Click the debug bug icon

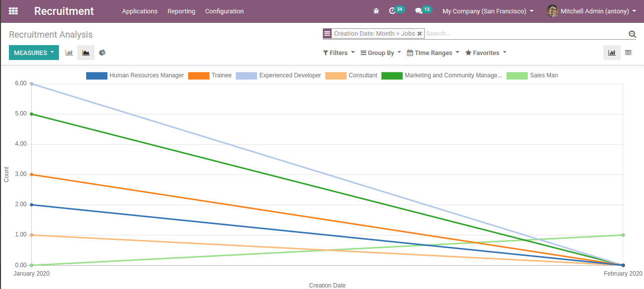coord(376,11)
